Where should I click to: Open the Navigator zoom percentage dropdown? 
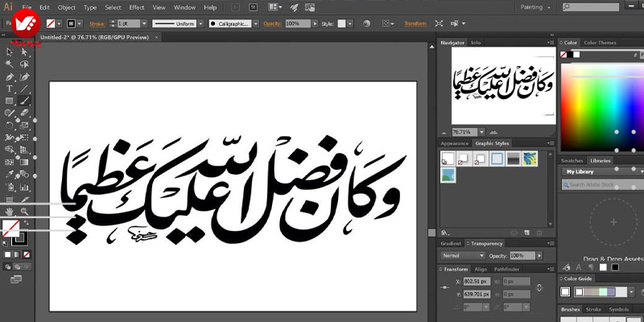click(x=481, y=132)
